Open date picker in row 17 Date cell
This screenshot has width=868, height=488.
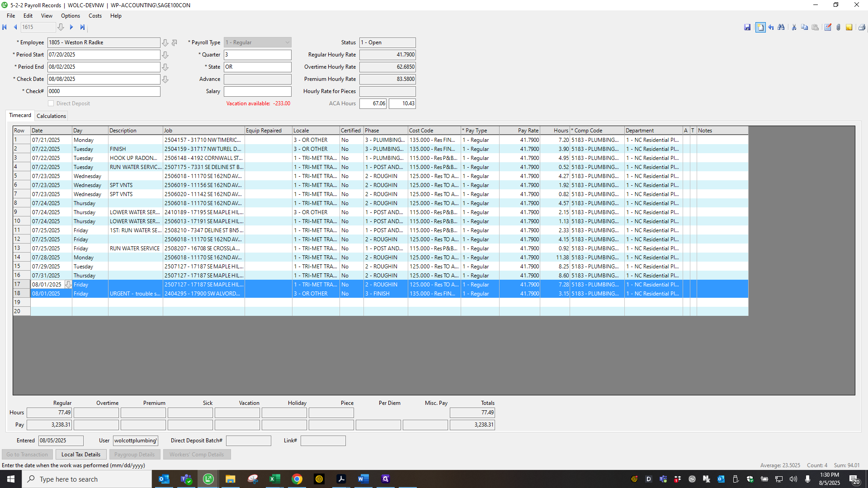68,285
